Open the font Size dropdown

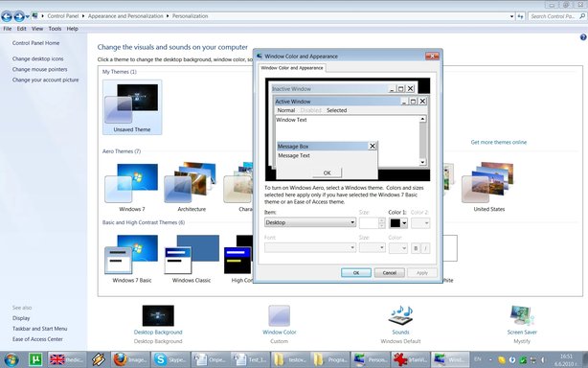pyautogui.click(x=372, y=247)
